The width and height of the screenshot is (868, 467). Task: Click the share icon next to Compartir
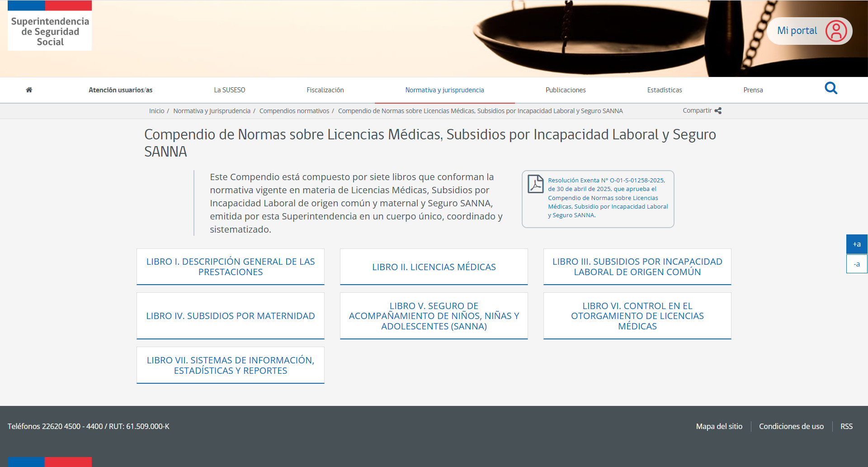pos(718,111)
